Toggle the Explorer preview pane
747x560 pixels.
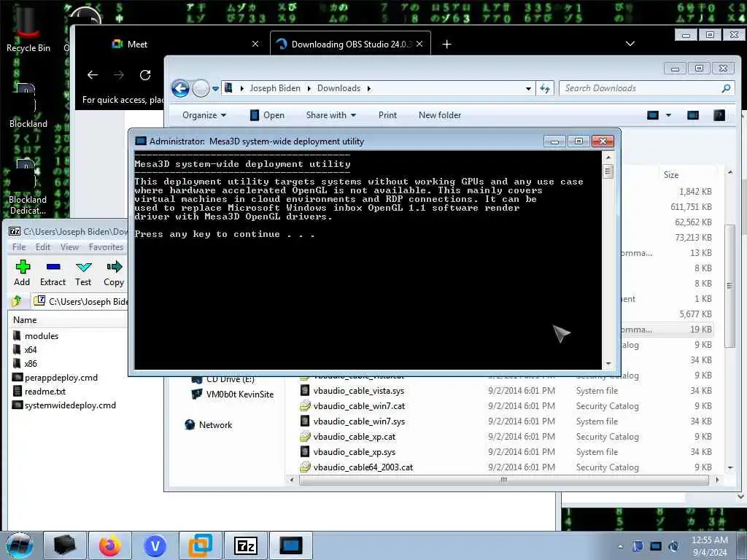693,115
